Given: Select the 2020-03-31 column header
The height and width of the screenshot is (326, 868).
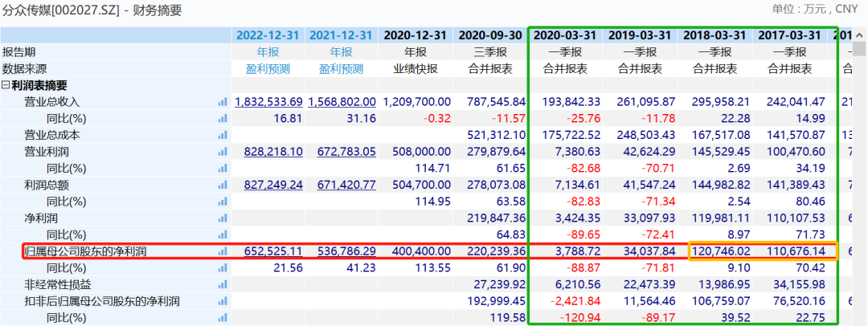Looking at the screenshot, I should pyautogui.click(x=565, y=35).
